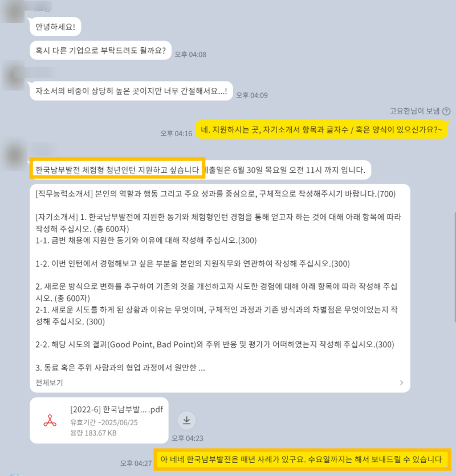Click the 유효기간 ~2025/06/25 file info text
456x476 pixels.
[x=104, y=422]
